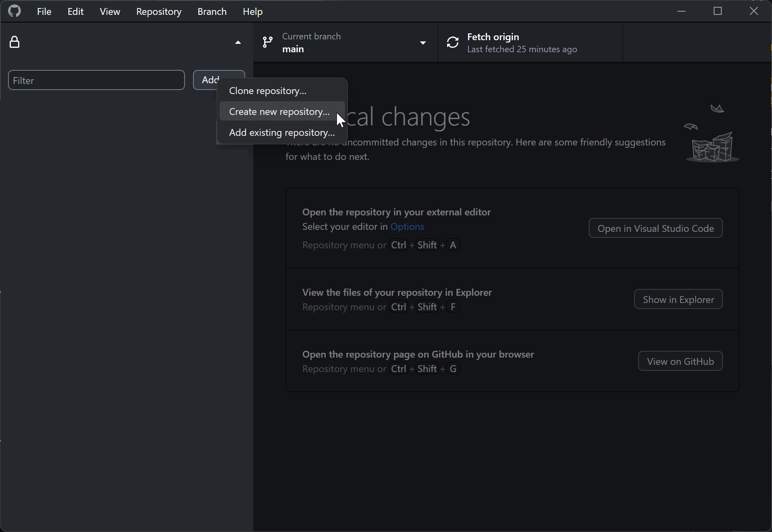This screenshot has height=532, width=772.
Task: Expand the current branch main dropdown
Action: (423, 42)
